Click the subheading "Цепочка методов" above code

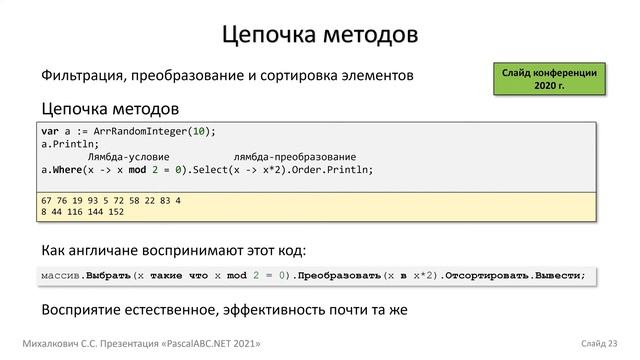point(110,109)
